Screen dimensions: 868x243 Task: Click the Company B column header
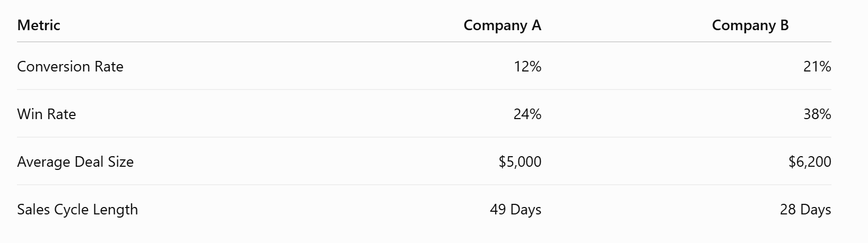(750, 25)
